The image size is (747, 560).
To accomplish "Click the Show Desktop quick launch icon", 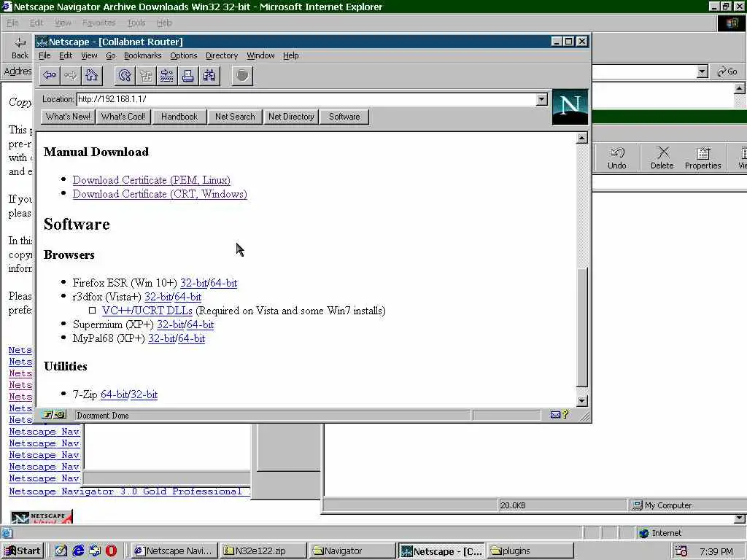I will pyautogui.click(x=61, y=551).
